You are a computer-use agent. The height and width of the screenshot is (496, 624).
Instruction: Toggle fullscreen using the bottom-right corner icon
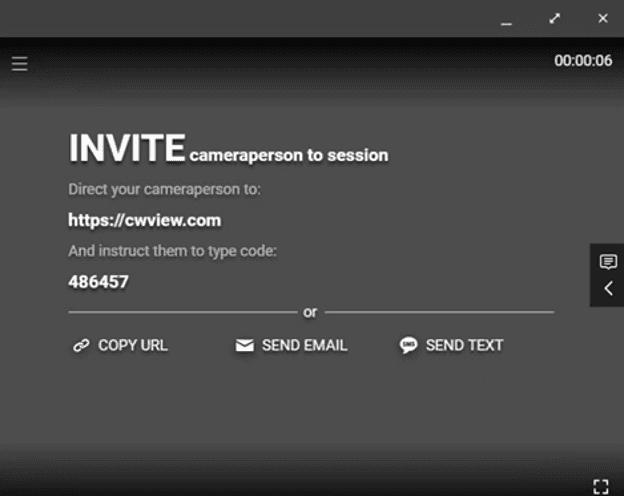pos(600,487)
